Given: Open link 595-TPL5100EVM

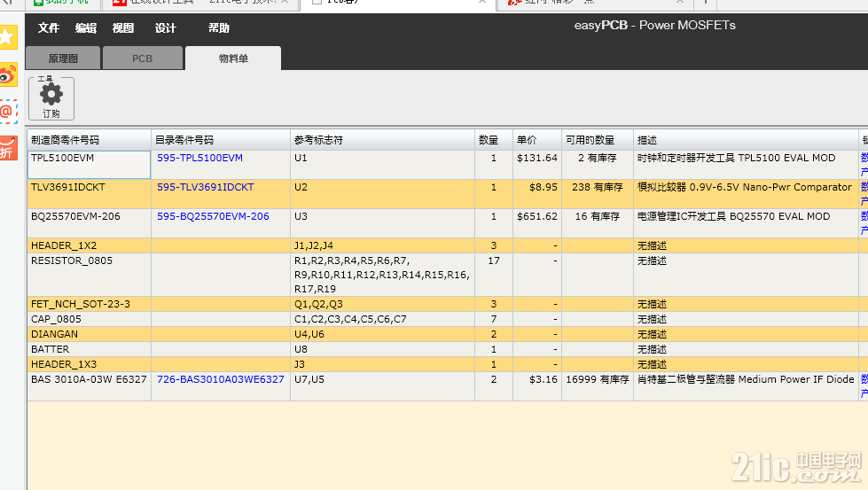Looking at the screenshot, I should tap(199, 158).
